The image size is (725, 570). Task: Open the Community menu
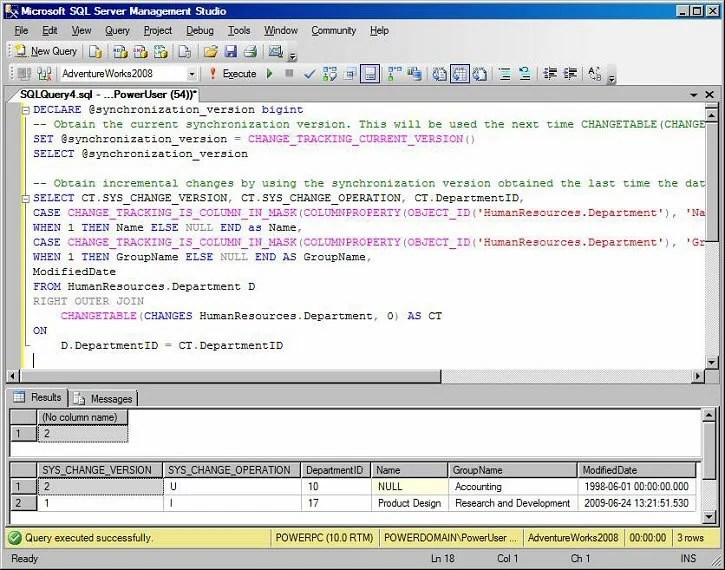click(x=333, y=31)
